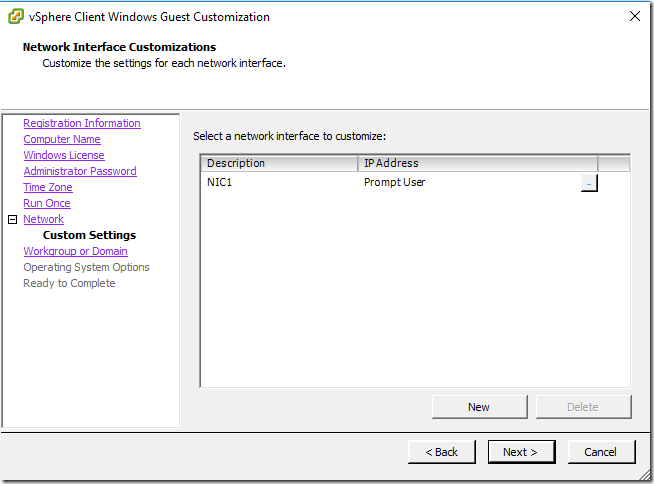This screenshot has height=484, width=654.
Task: Collapse the Network tree node
Action: pos(13,219)
